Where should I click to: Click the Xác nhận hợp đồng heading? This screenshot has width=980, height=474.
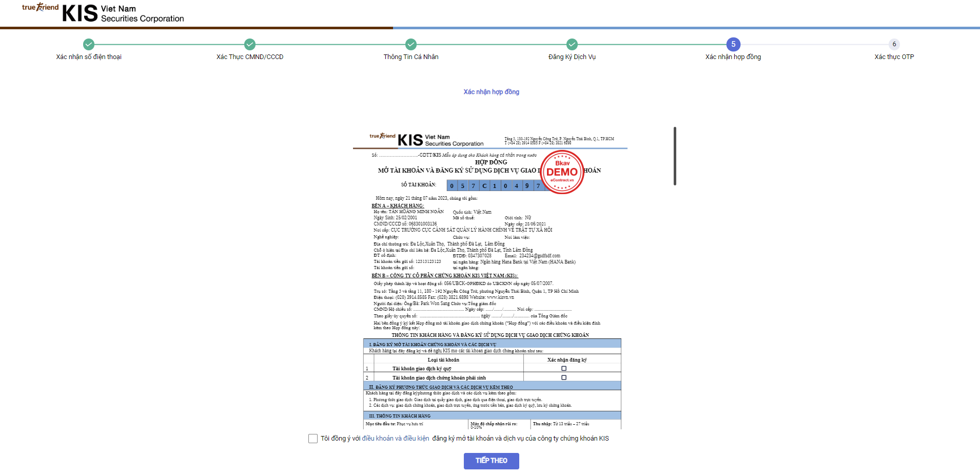coord(492,92)
